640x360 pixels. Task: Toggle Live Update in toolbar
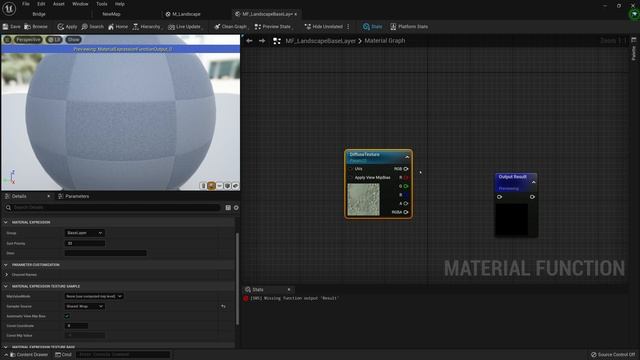[185, 27]
